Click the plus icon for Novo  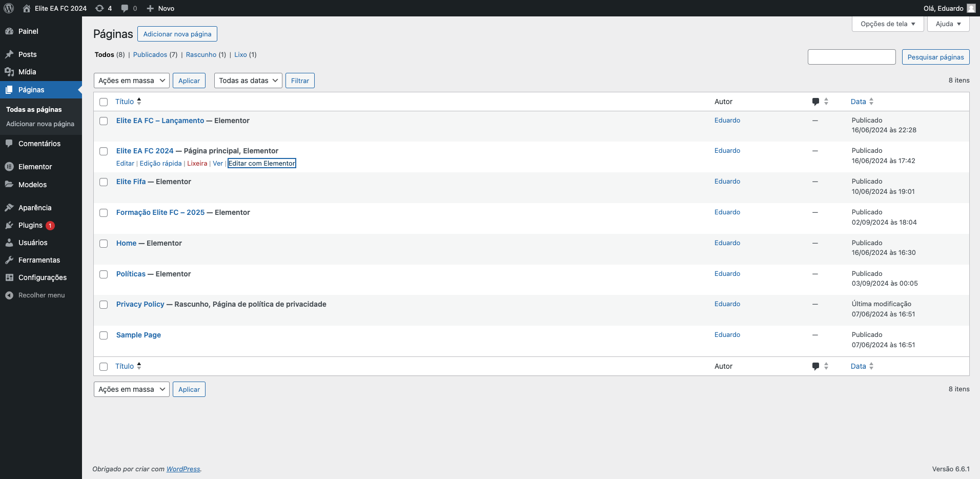click(150, 8)
